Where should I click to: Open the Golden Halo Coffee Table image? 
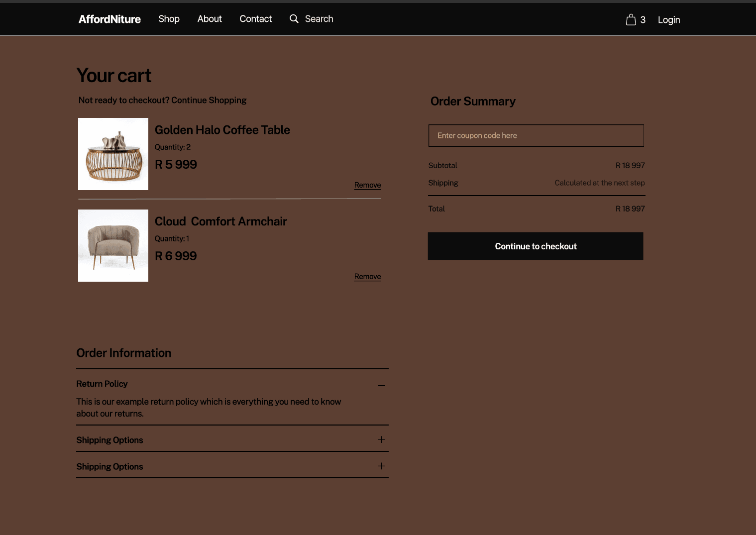[x=113, y=154]
